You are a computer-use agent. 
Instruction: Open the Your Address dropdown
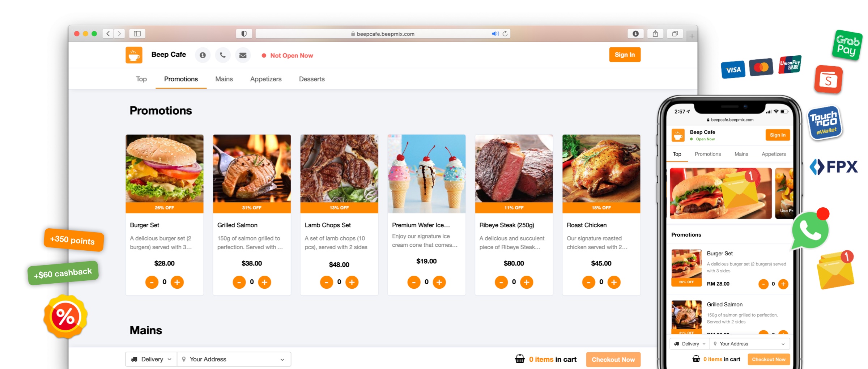pos(282,359)
